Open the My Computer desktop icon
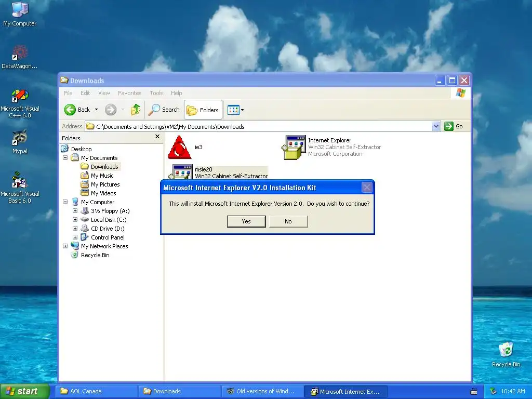 pos(20,14)
